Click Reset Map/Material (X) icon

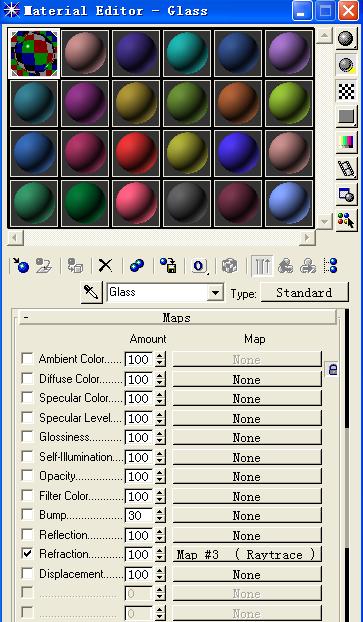click(x=105, y=265)
